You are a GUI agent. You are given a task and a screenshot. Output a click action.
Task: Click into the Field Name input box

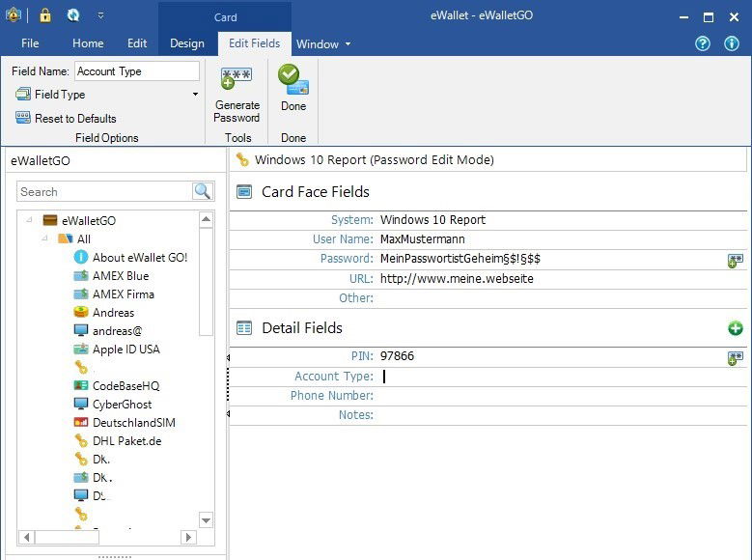tap(137, 71)
